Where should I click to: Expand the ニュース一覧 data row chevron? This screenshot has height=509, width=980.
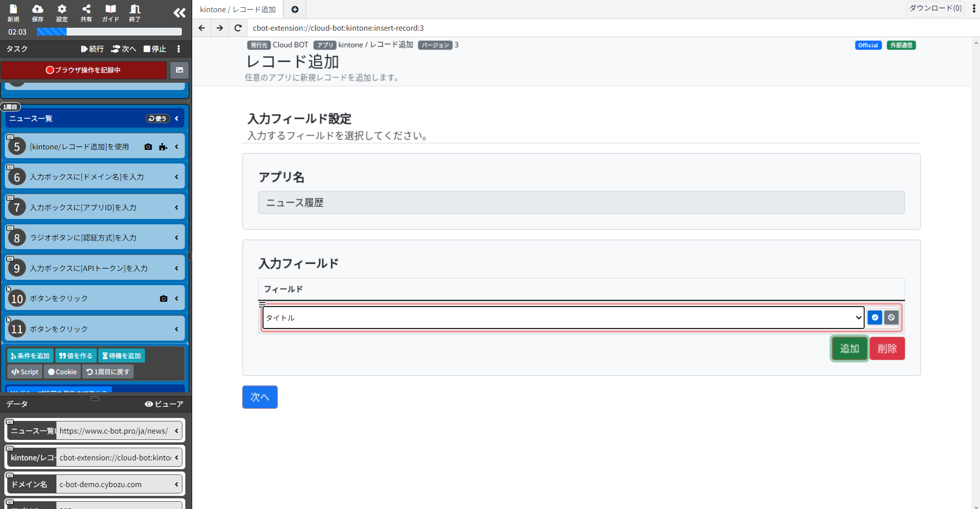pyautogui.click(x=177, y=431)
